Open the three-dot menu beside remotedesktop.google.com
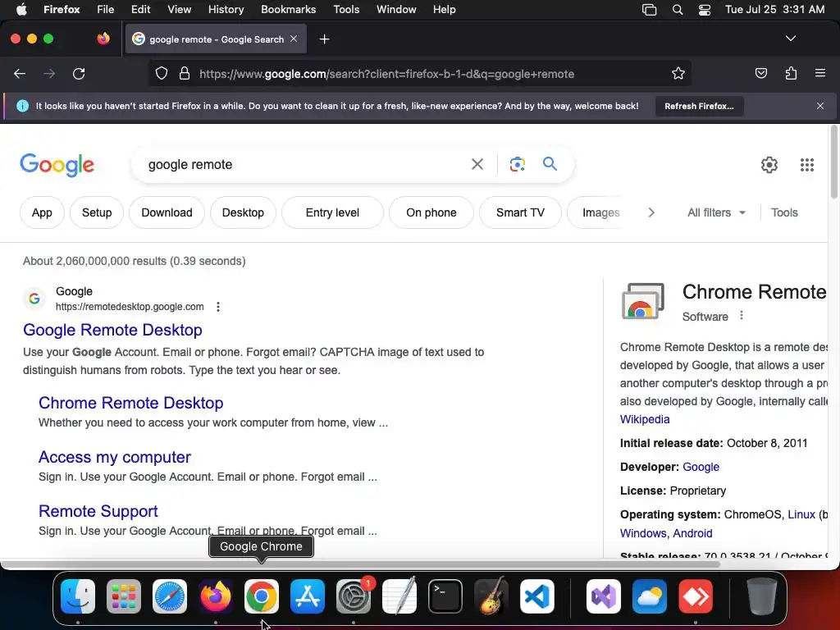 (217, 307)
